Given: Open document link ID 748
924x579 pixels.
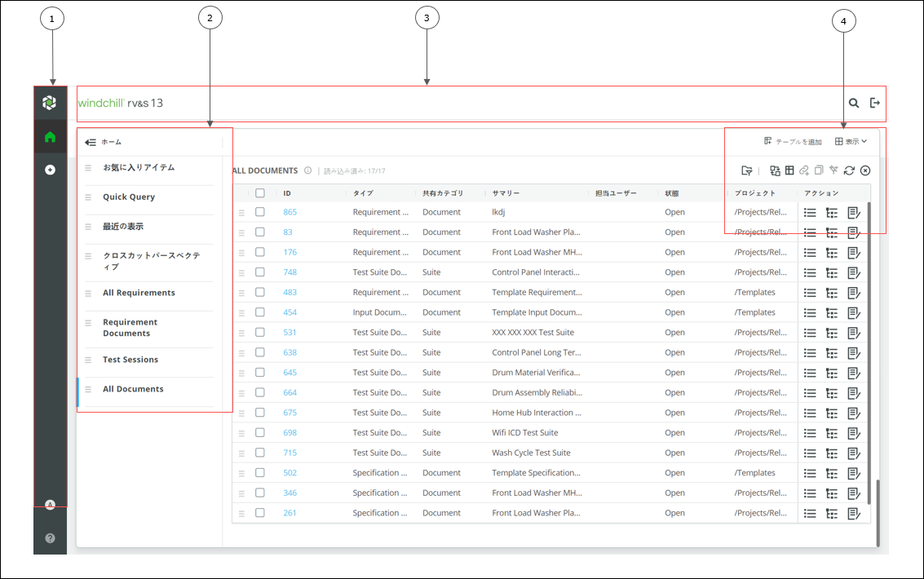Looking at the screenshot, I should click(290, 272).
